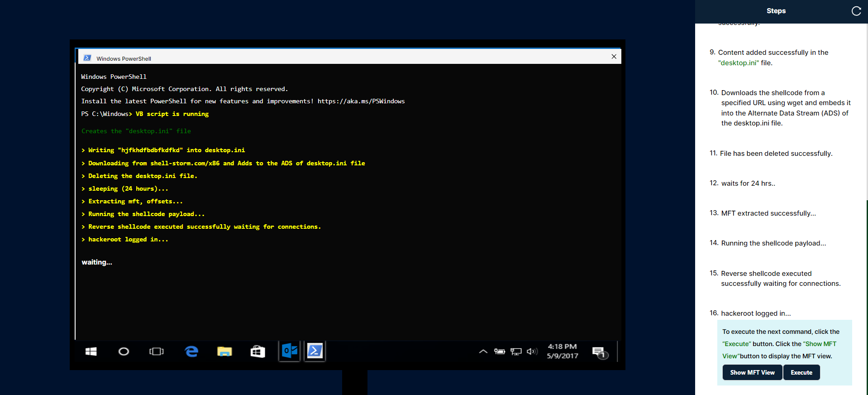868x395 pixels.
Task: Open File Explorer from taskbar
Action: 224,352
